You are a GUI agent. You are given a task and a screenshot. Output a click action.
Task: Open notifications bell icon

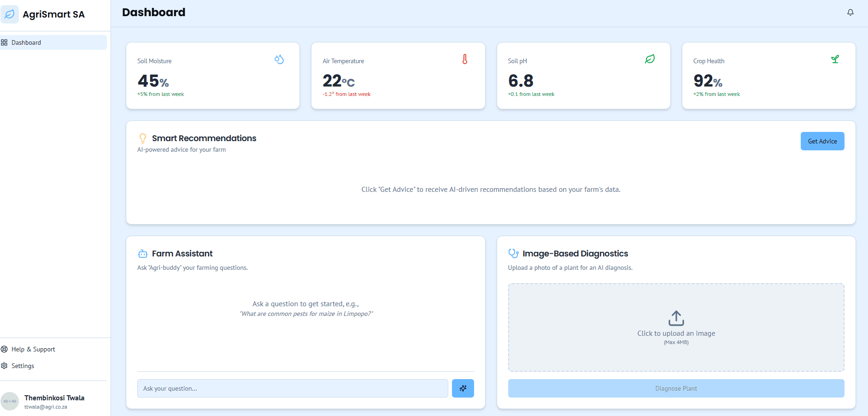click(850, 12)
